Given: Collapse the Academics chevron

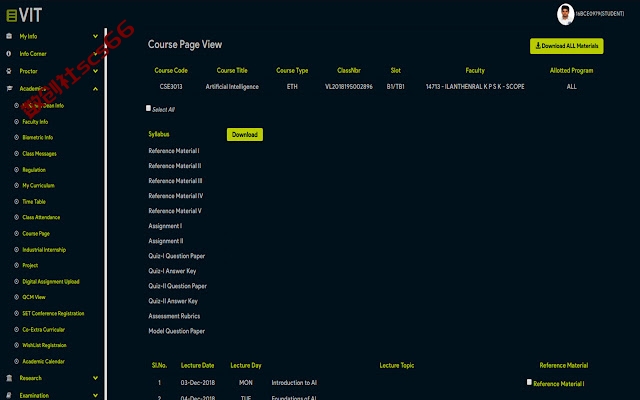Looking at the screenshot, I should pos(95,89).
